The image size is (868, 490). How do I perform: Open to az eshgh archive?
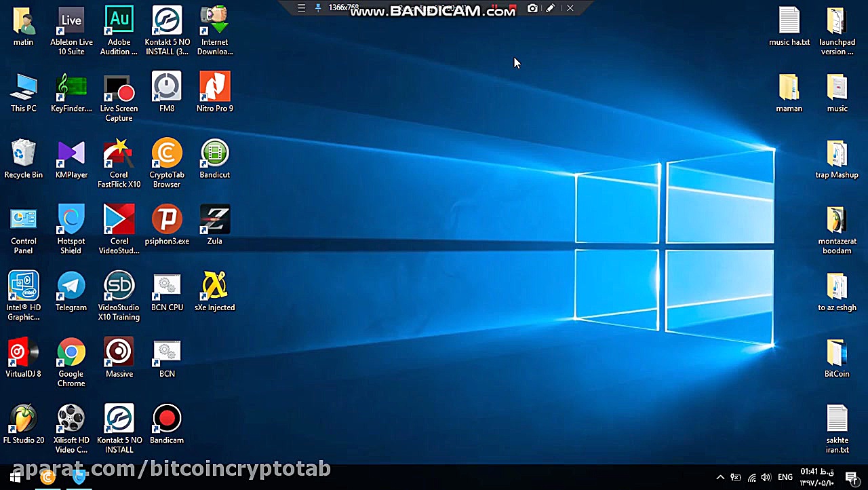(x=837, y=286)
